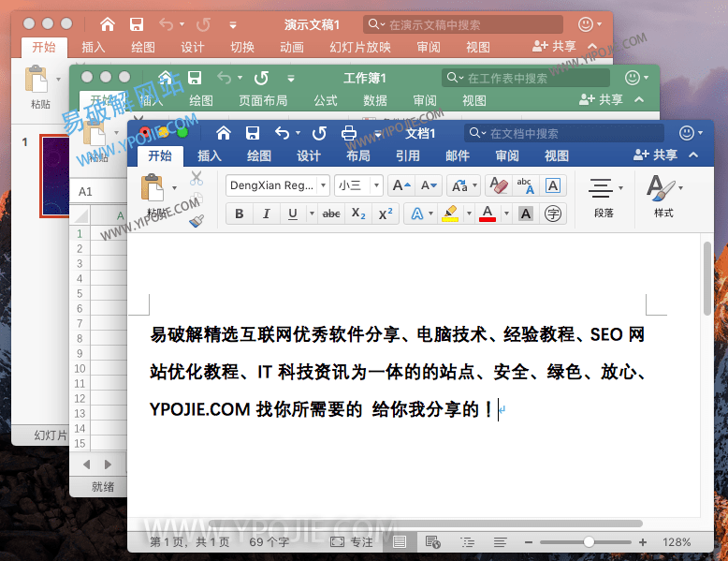Click the Home icon in the PowerPoint window

(108, 24)
